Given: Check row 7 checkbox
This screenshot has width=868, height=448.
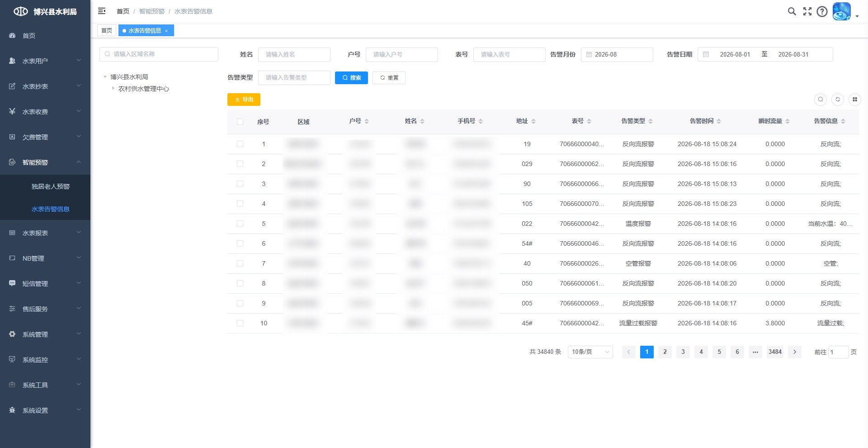Looking at the screenshot, I should pyautogui.click(x=240, y=263).
